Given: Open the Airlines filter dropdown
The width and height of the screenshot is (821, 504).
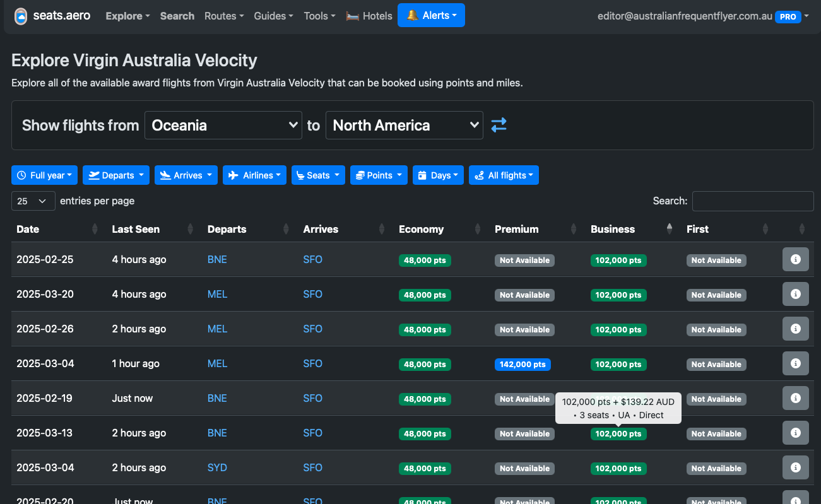Looking at the screenshot, I should [x=254, y=175].
